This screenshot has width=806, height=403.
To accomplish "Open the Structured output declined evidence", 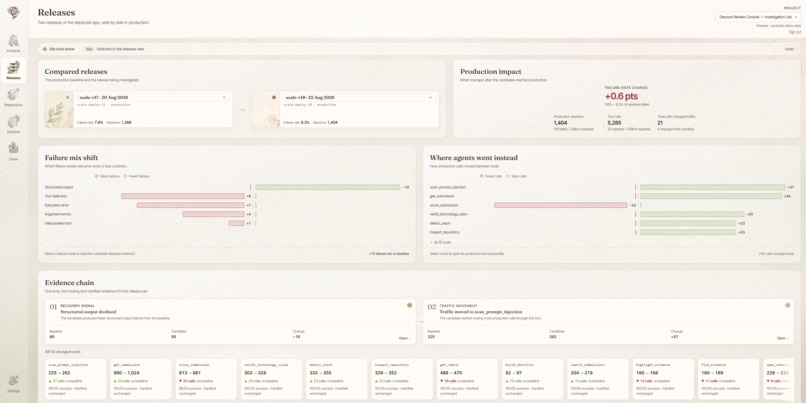I will (x=405, y=338).
